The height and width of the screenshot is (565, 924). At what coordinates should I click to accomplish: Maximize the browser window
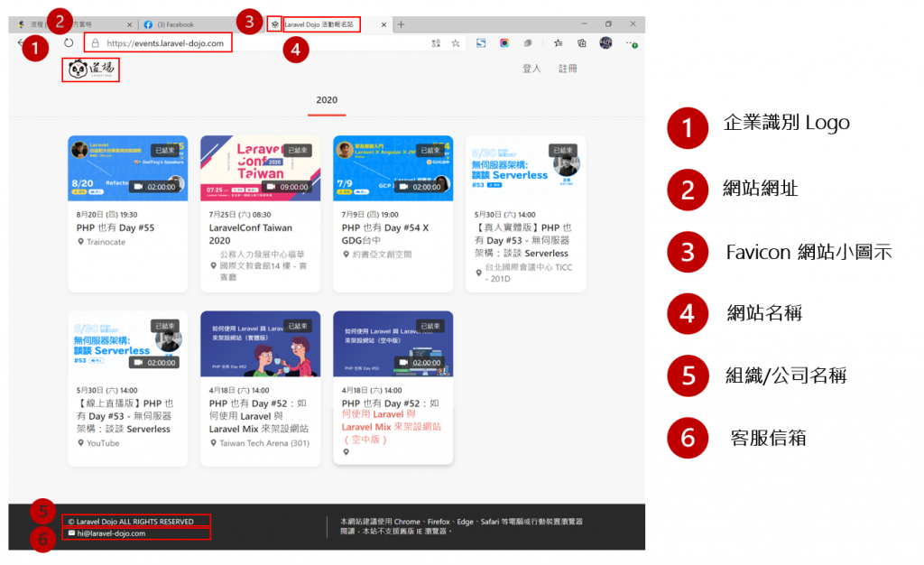pyautogui.click(x=608, y=24)
